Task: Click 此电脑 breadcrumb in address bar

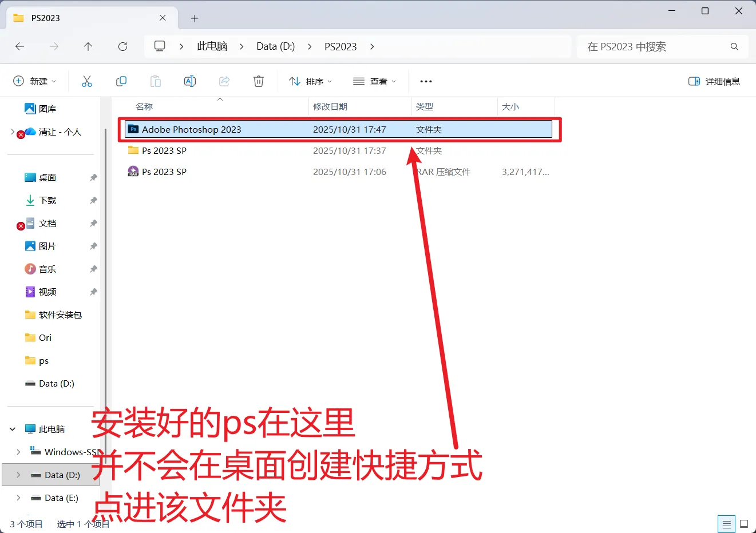Action: [x=212, y=46]
